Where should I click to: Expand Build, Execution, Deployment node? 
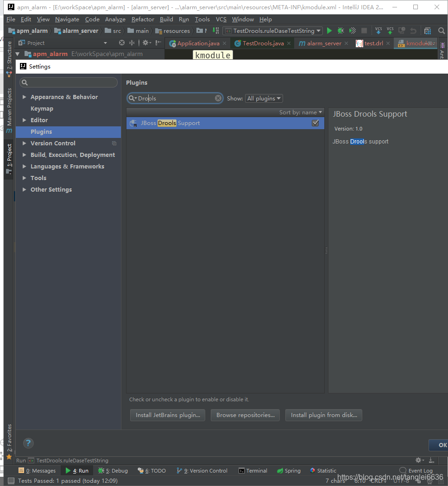point(24,155)
